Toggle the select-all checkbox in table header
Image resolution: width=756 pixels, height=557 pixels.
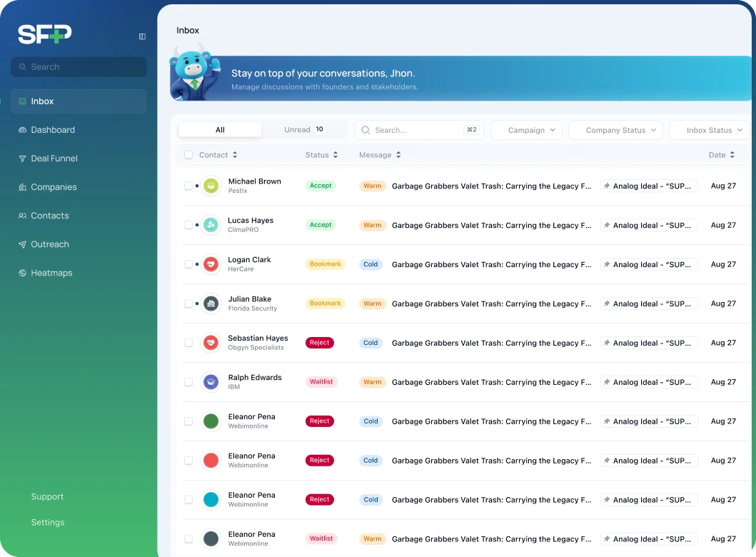(x=188, y=155)
